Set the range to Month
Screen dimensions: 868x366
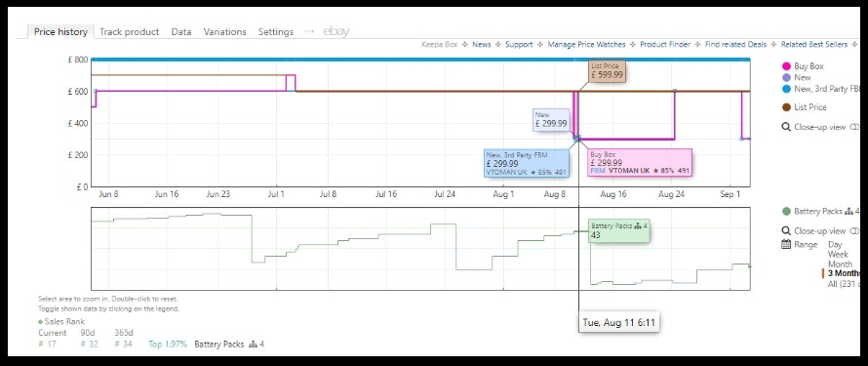841,264
